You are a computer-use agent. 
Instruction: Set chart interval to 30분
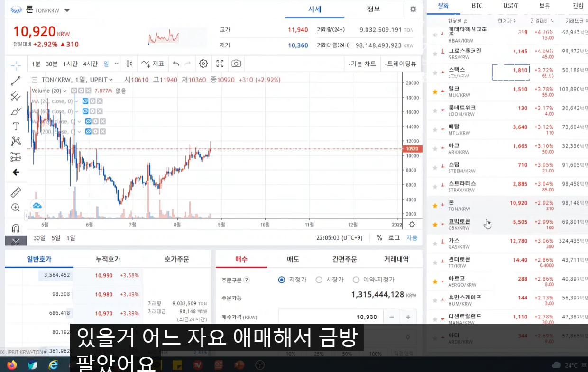(52, 64)
